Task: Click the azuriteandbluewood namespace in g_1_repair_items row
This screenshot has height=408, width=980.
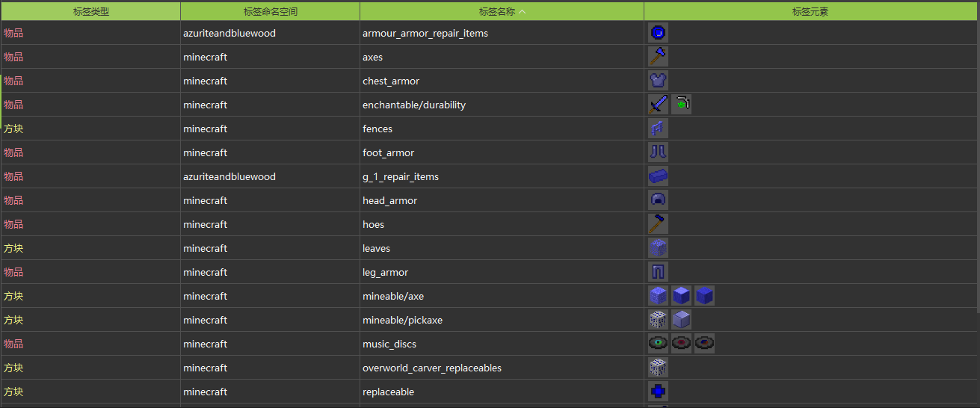Action: click(x=229, y=176)
